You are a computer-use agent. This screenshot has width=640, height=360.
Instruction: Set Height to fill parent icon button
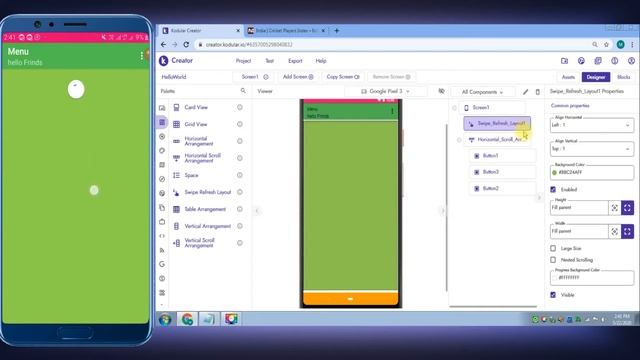pos(627,208)
